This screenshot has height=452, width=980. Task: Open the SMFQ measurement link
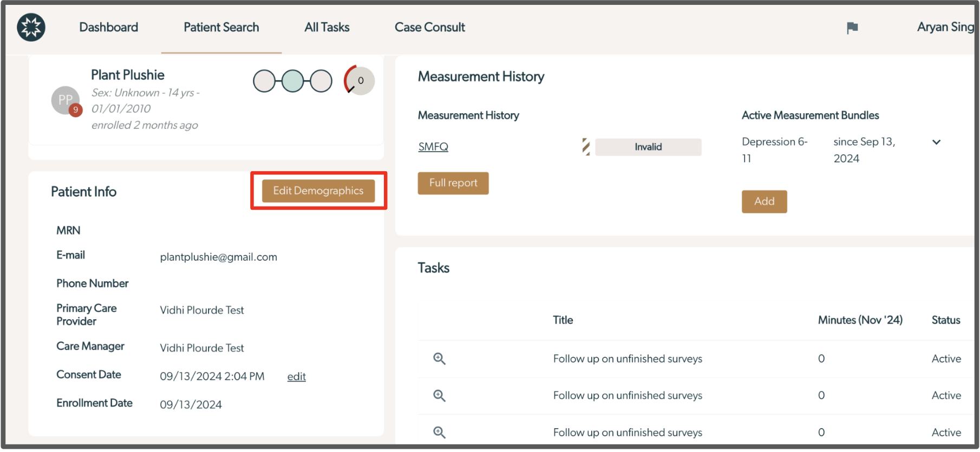(433, 147)
